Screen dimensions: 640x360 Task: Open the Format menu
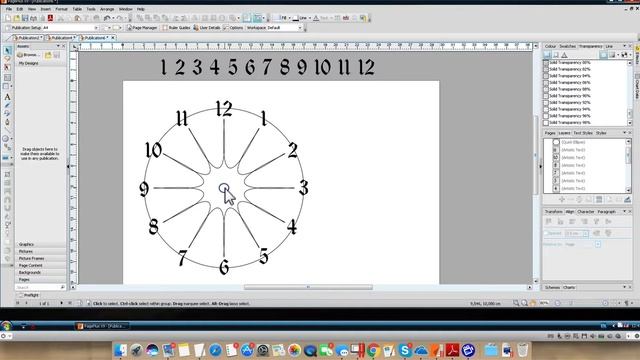coord(61,9)
